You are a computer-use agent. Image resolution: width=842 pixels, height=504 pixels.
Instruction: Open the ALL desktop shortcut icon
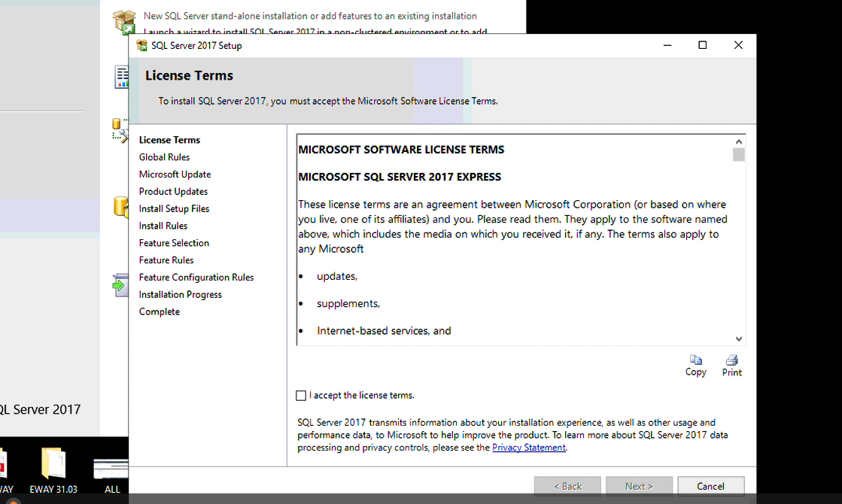click(x=111, y=475)
